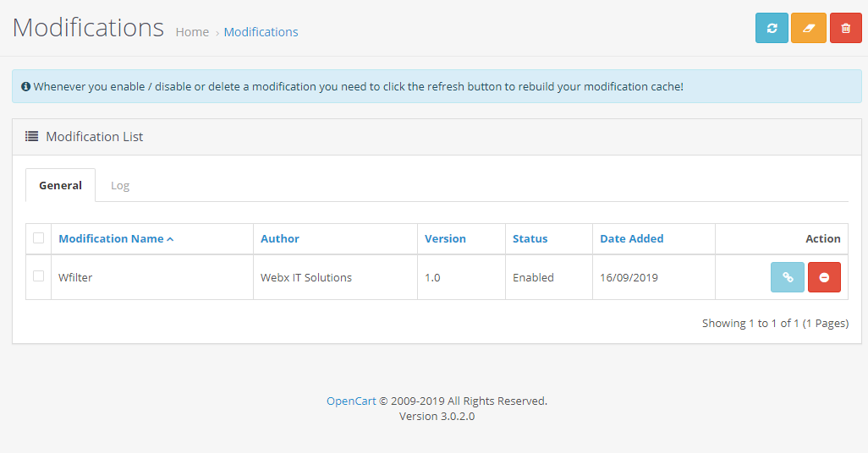
Task: Open the OpenCart footer link
Action: [351, 401]
